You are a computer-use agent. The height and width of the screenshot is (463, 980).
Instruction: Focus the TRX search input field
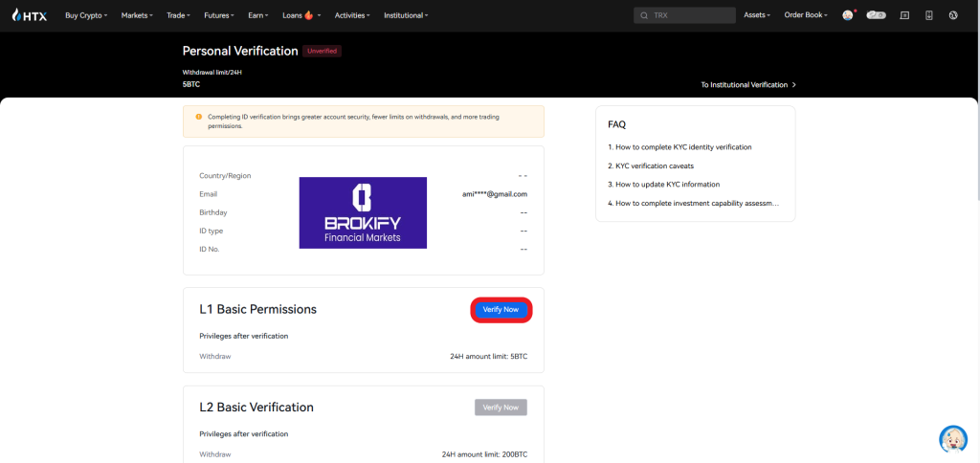point(691,15)
